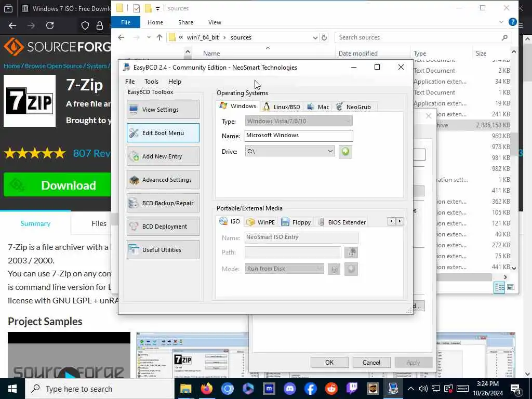Click the taskbar volume icon
Viewport: 532px width, 399px height.
point(423,389)
